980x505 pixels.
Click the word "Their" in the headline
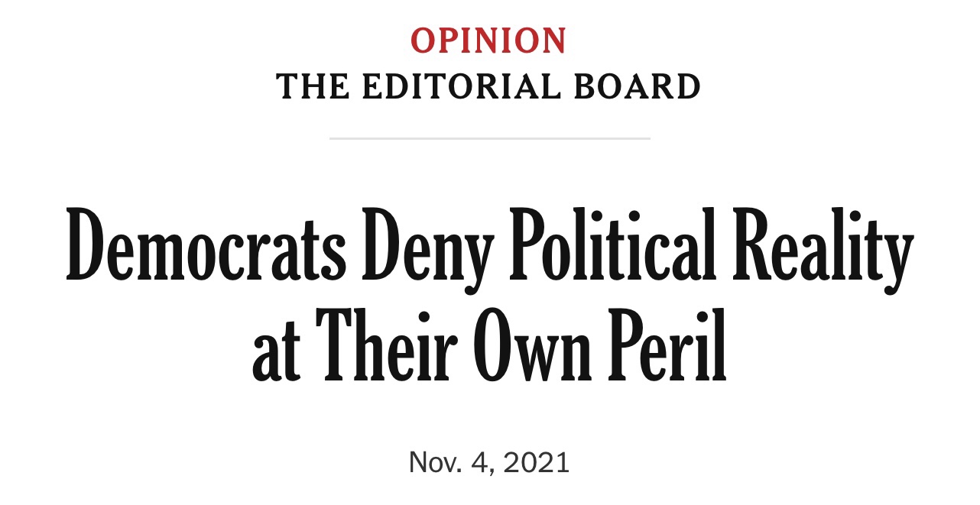pos(385,342)
